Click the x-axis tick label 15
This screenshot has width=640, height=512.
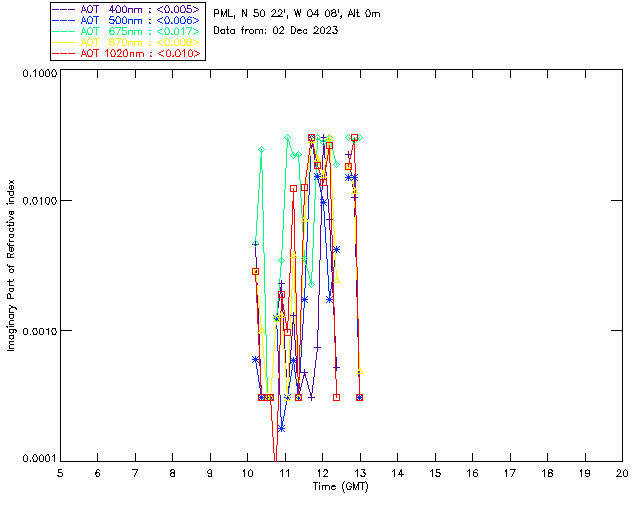click(435, 473)
